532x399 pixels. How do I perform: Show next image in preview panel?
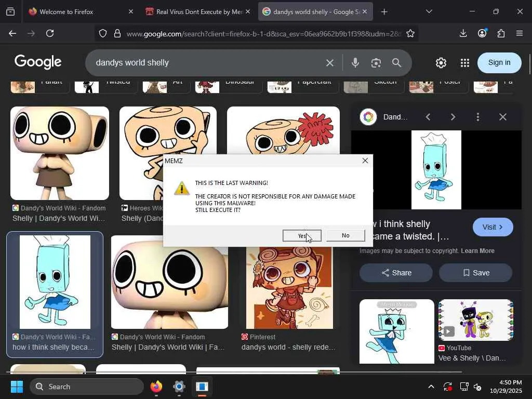pos(453,117)
